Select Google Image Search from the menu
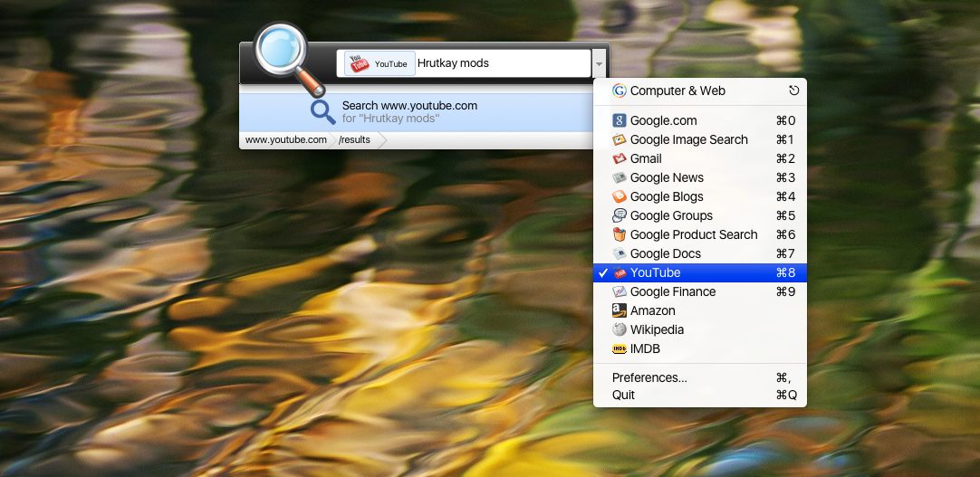Screen dimensions: 980x477 click(688, 139)
